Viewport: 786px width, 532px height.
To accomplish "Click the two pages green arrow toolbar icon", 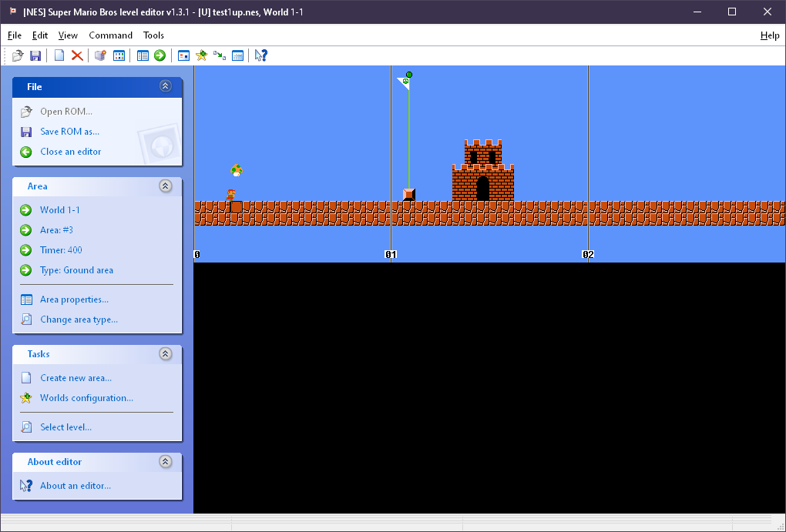I will tap(220, 55).
